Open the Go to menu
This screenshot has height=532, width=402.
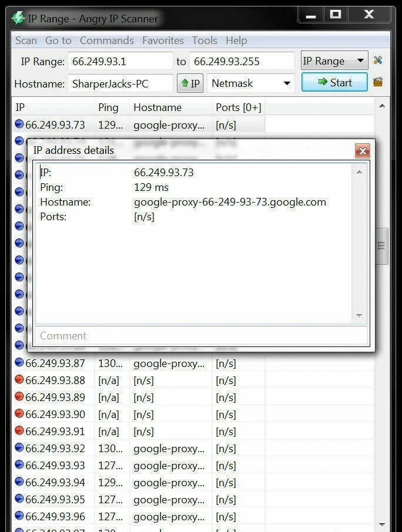[58, 41]
